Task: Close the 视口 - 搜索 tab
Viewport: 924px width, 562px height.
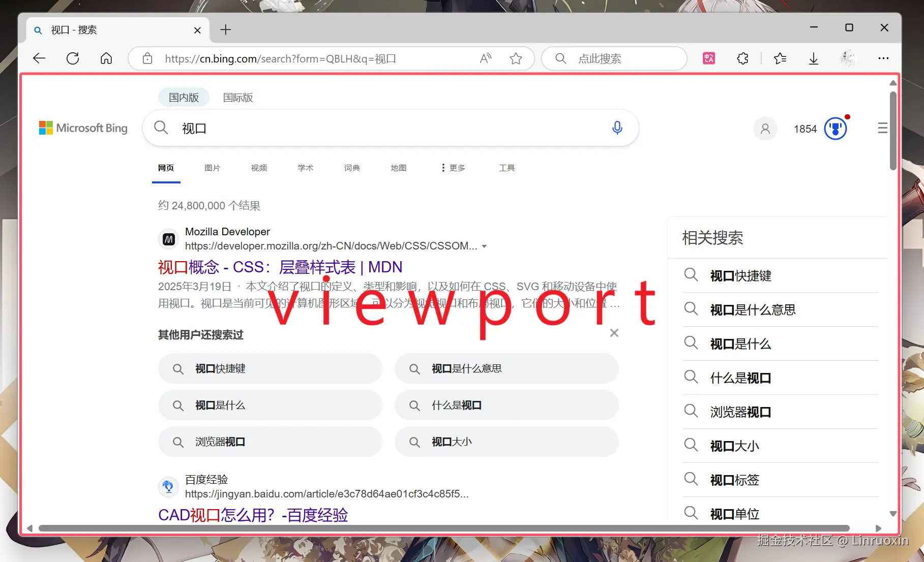Action: click(x=197, y=30)
